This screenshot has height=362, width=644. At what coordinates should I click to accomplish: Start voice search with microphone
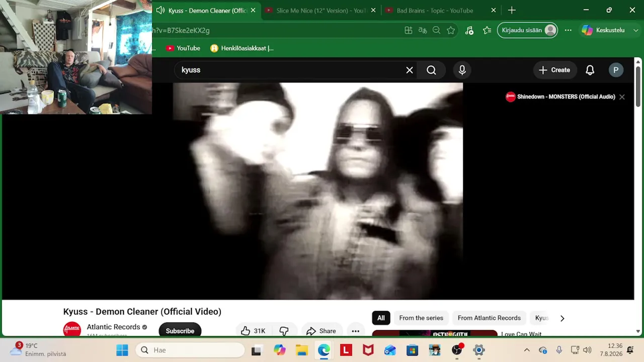pyautogui.click(x=462, y=70)
